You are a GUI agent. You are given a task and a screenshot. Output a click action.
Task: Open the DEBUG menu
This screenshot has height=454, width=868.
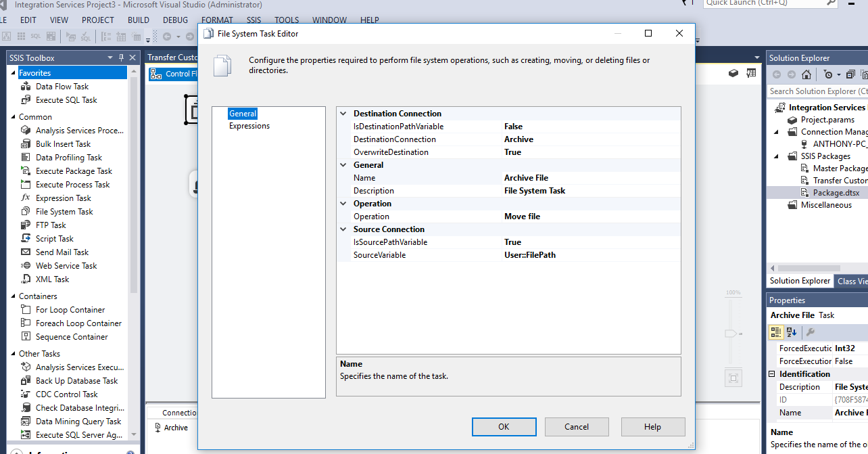176,20
